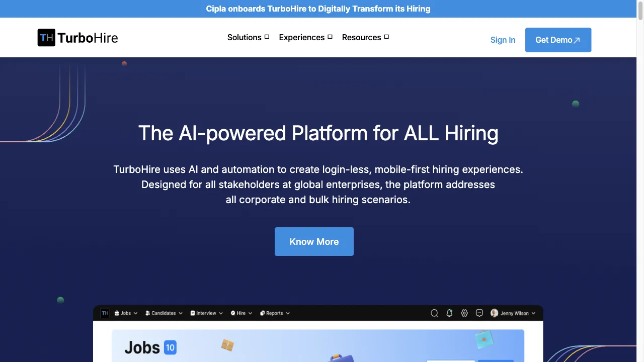This screenshot has height=362, width=644.
Task: Open the chat message icon in the product preview
Action: pyautogui.click(x=479, y=313)
